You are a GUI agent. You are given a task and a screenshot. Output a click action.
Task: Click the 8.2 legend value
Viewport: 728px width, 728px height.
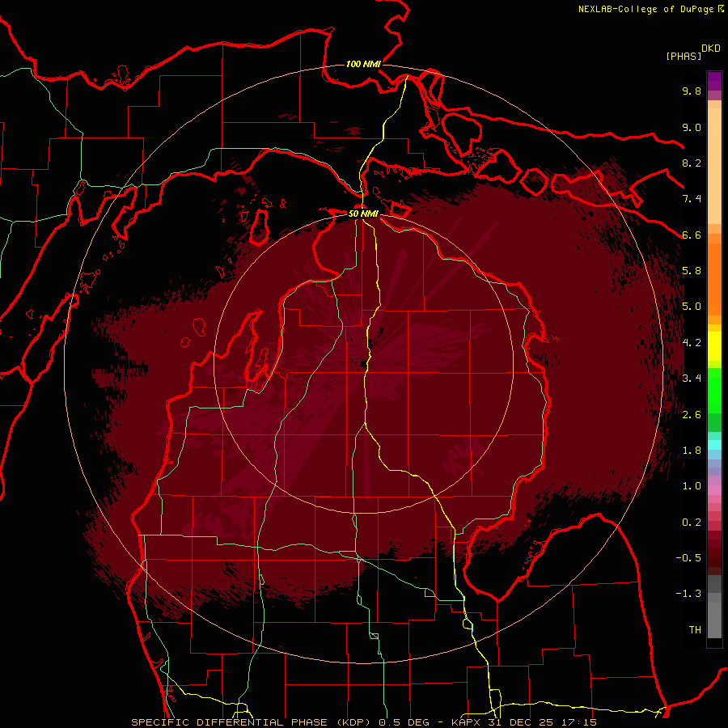click(692, 163)
